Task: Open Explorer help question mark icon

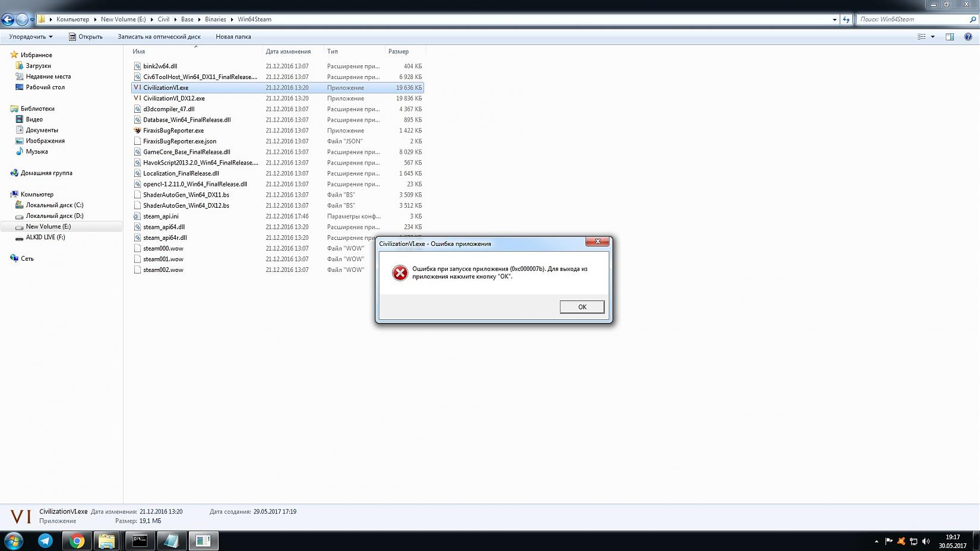Action: 968,37
